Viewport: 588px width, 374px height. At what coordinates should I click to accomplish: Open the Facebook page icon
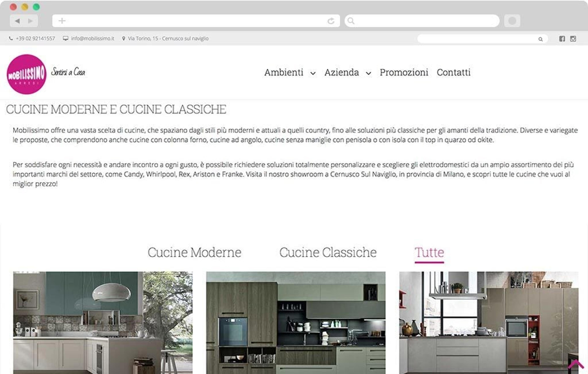click(x=562, y=39)
